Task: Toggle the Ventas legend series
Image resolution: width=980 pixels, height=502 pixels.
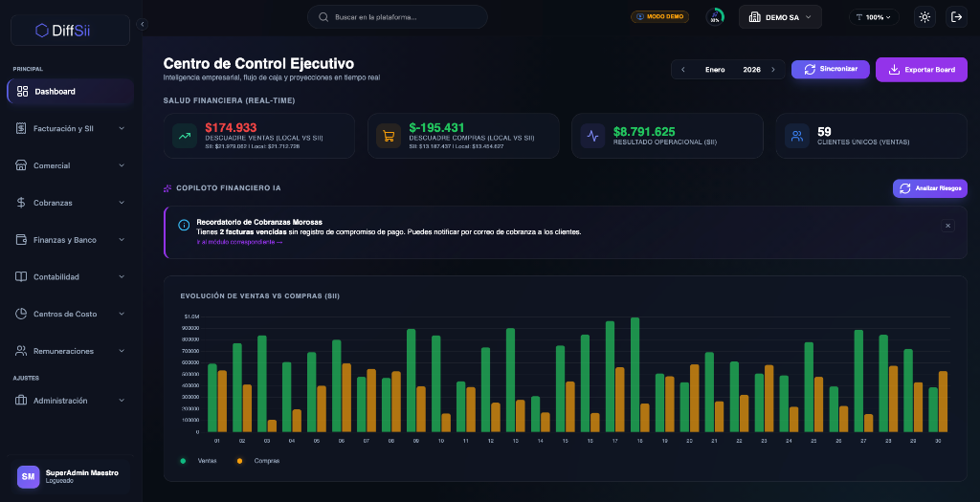Action: click(199, 461)
